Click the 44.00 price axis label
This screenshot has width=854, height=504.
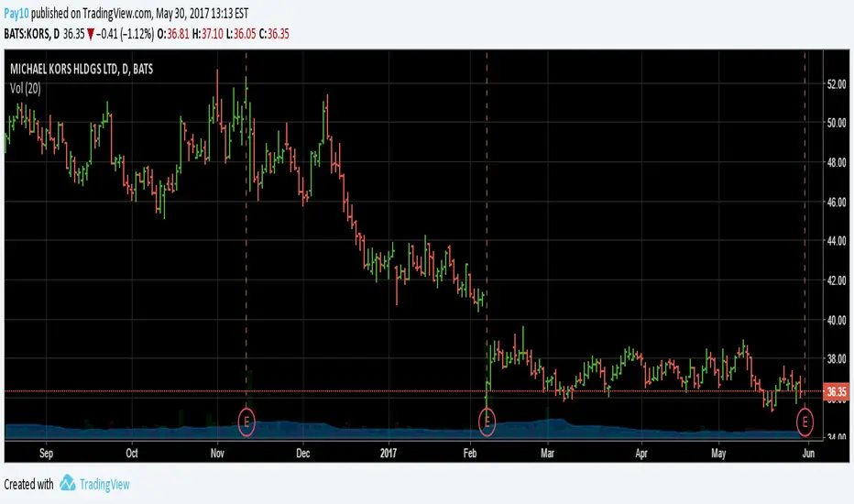[x=837, y=241]
